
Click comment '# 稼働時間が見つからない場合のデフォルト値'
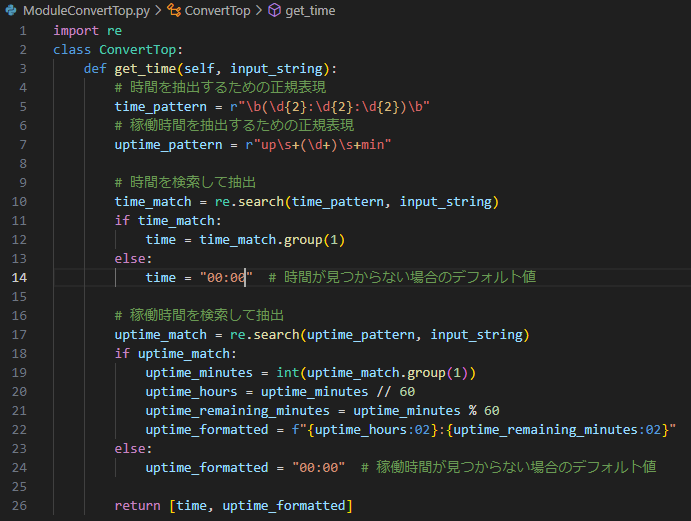click(509, 467)
